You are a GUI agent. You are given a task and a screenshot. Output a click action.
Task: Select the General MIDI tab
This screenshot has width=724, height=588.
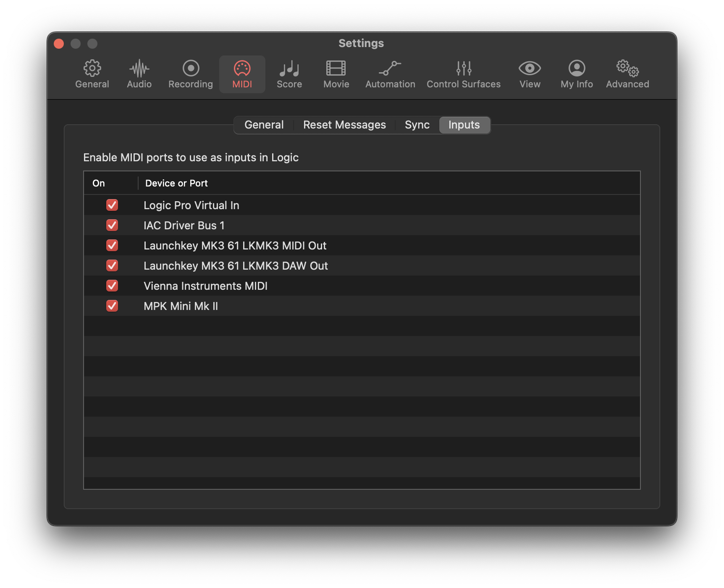coord(264,125)
